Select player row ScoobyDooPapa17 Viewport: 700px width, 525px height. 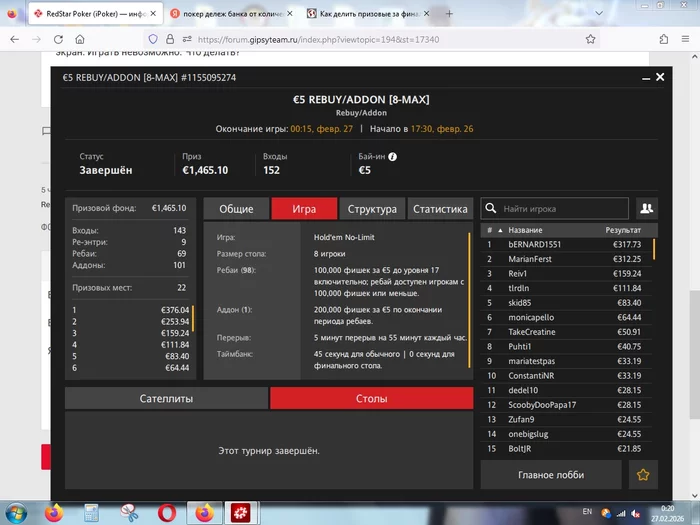[566, 405]
